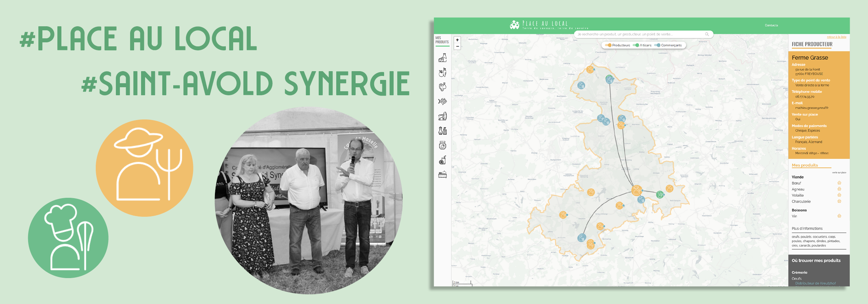Click the basket icon beside Vin
This screenshot has width=868, height=304.
[x=839, y=216]
